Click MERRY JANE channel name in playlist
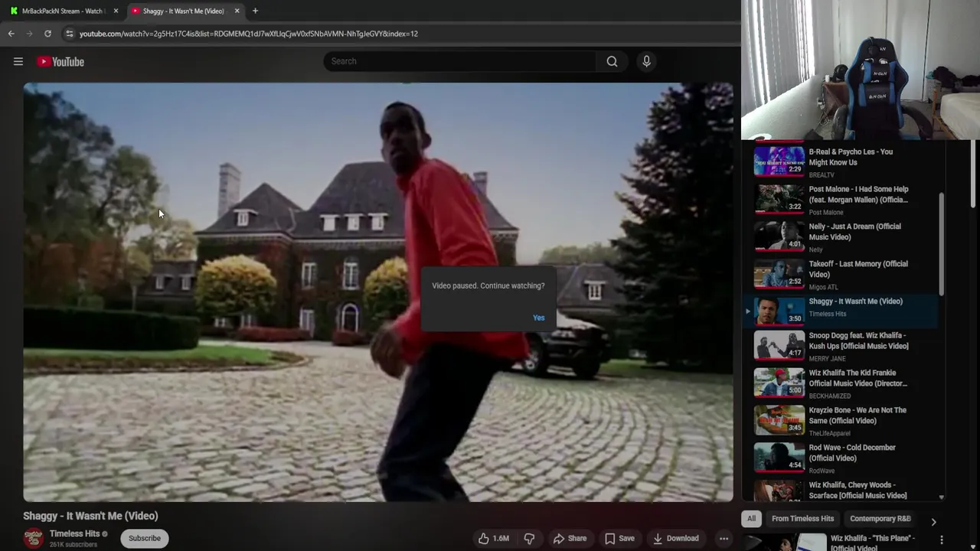 pos(828,359)
